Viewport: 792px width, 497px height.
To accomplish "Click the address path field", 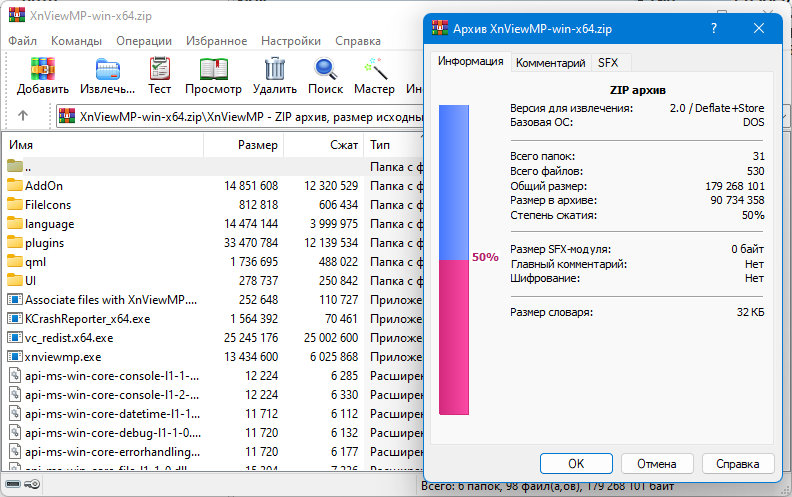I will [240, 117].
